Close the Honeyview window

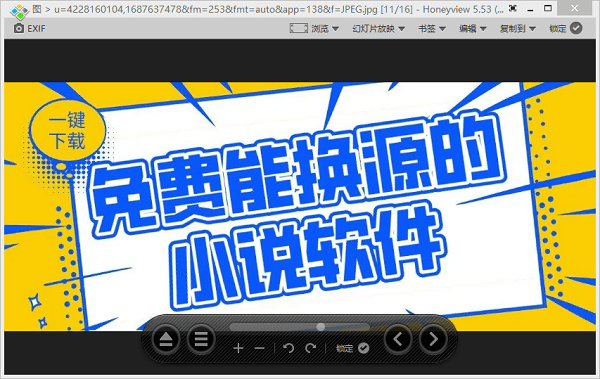(574, 8)
